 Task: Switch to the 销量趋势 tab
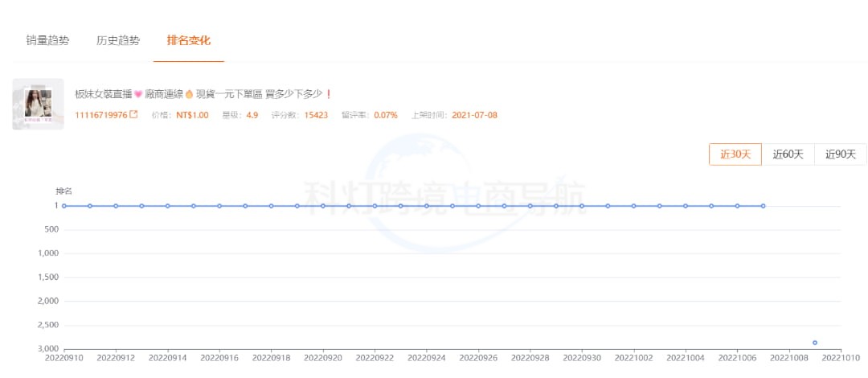47,41
